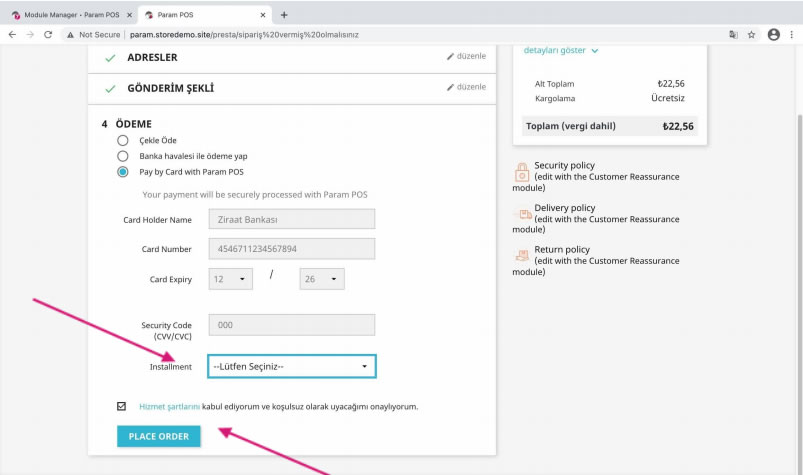Select Banka havalesi ile ödeme yap option

tap(122, 156)
